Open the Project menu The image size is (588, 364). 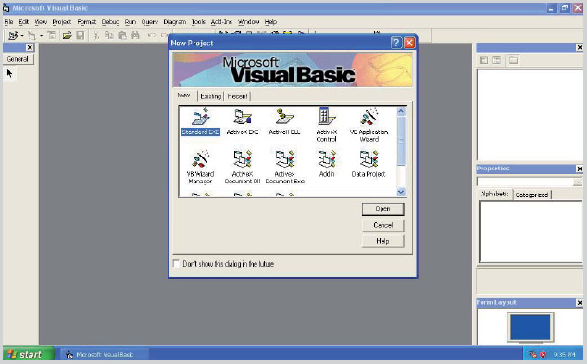61,22
